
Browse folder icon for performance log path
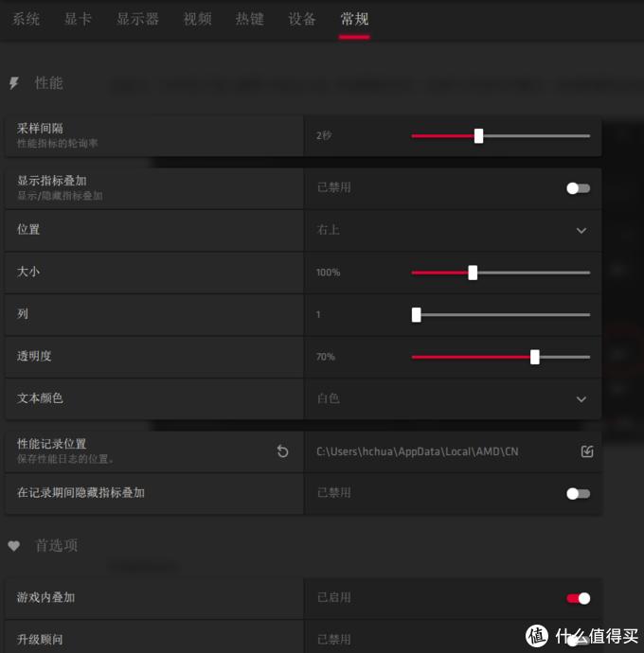coord(587,451)
